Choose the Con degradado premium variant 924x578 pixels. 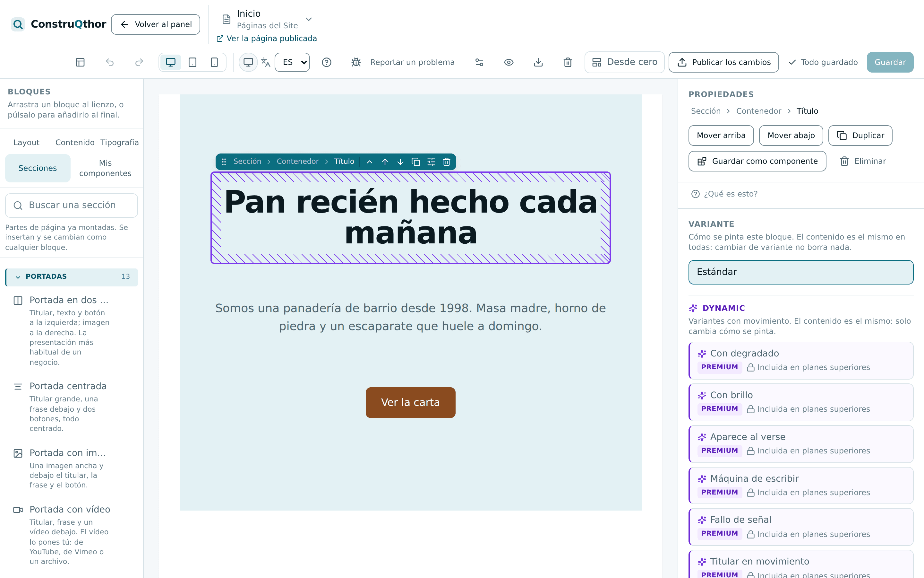801,361
